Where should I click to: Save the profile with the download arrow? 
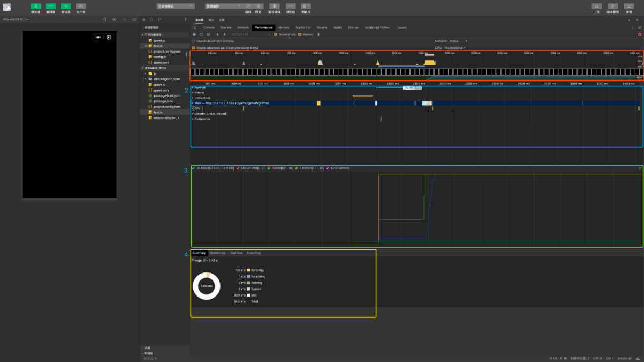pos(224,34)
